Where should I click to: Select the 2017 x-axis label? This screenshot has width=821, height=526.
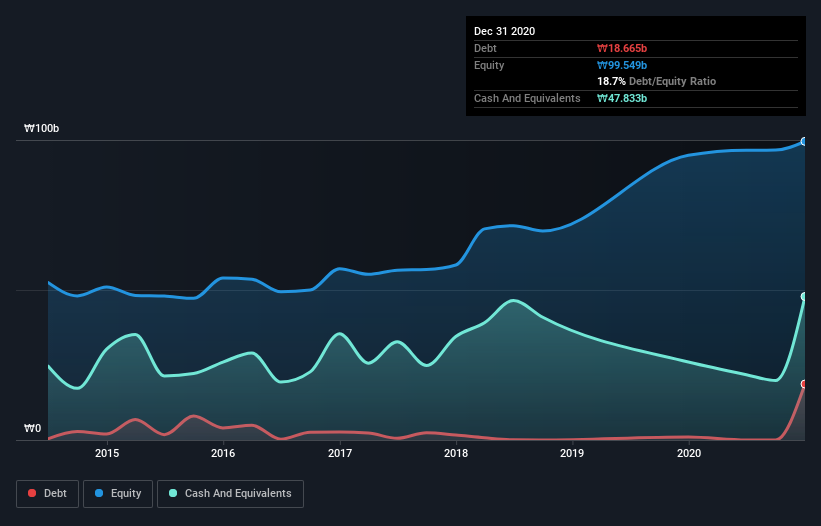tap(340, 453)
